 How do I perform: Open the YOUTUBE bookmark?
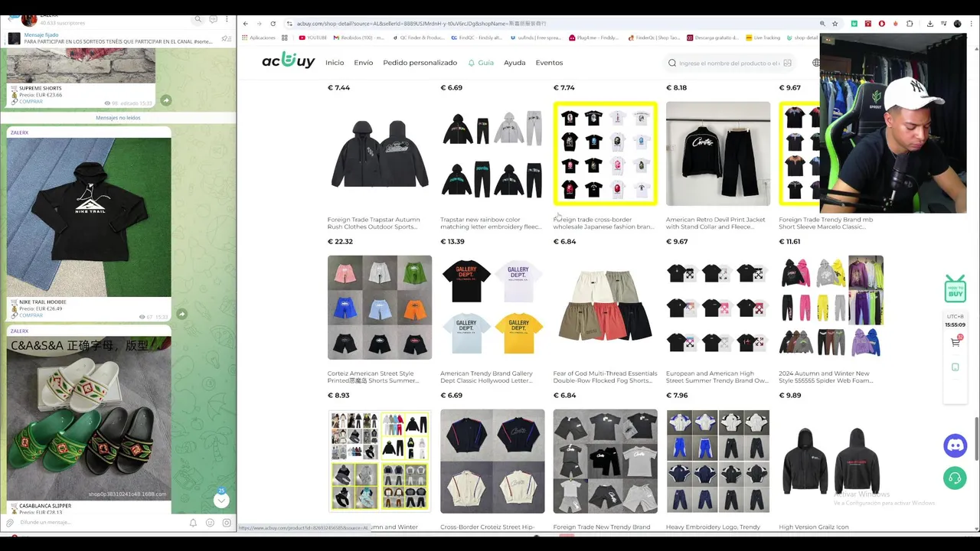point(313,37)
